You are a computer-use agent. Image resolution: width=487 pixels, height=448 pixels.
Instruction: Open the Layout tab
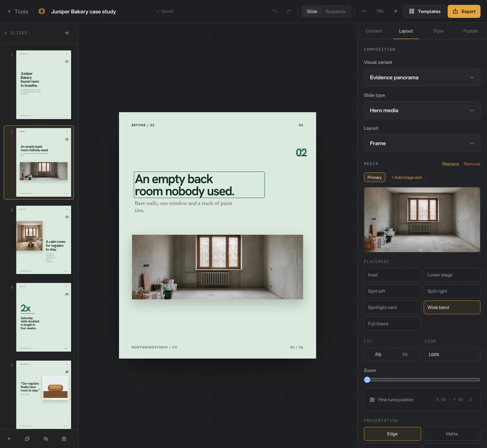click(x=406, y=31)
